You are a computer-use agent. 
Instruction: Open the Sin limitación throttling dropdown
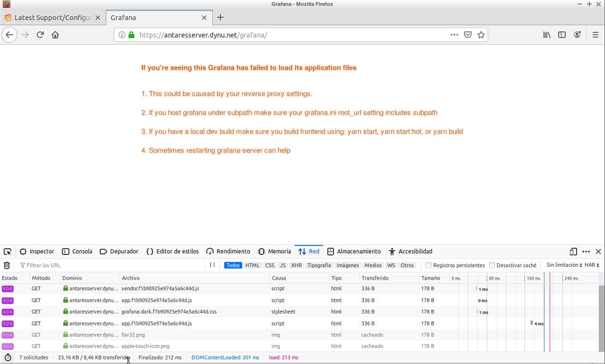point(564,265)
